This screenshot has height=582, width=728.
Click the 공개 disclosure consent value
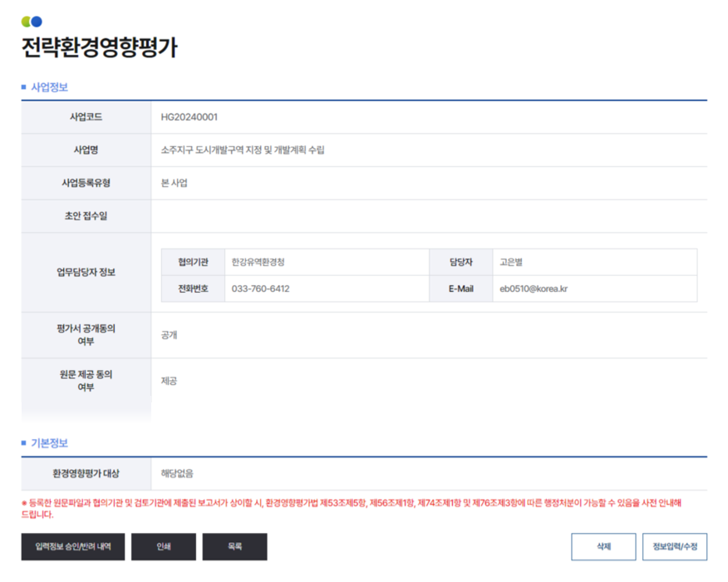coord(170,335)
